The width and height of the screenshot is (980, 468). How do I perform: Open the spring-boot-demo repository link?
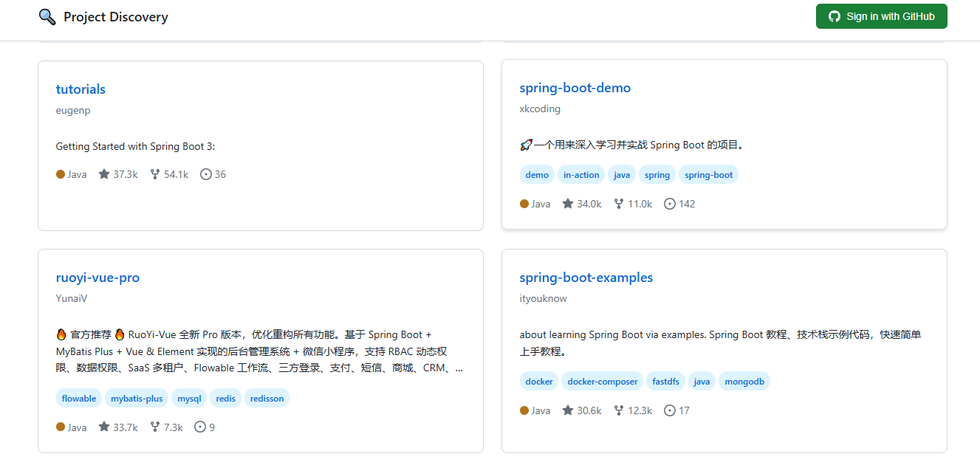575,88
